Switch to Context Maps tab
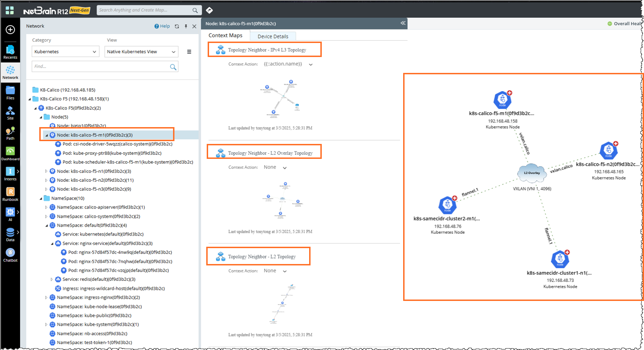The image size is (644, 350). (x=225, y=36)
